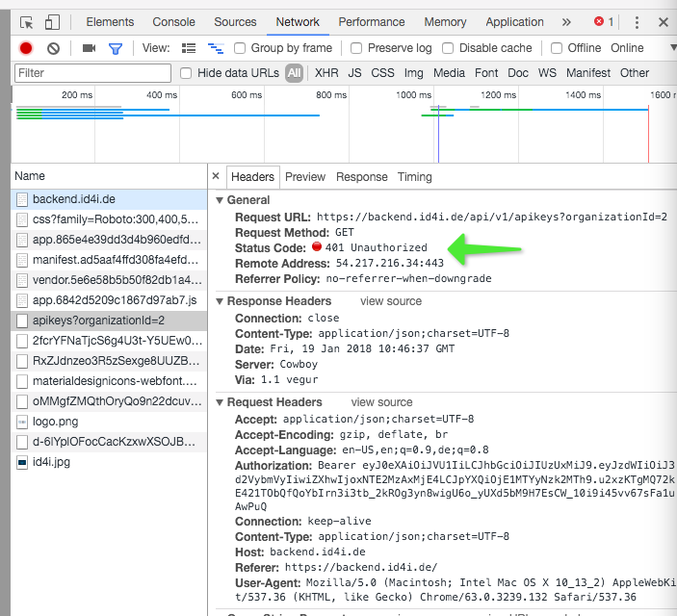Image resolution: width=677 pixels, height=616 pixels.
Task: Click view source for Response Headers
Action: [x=391, y=301]
